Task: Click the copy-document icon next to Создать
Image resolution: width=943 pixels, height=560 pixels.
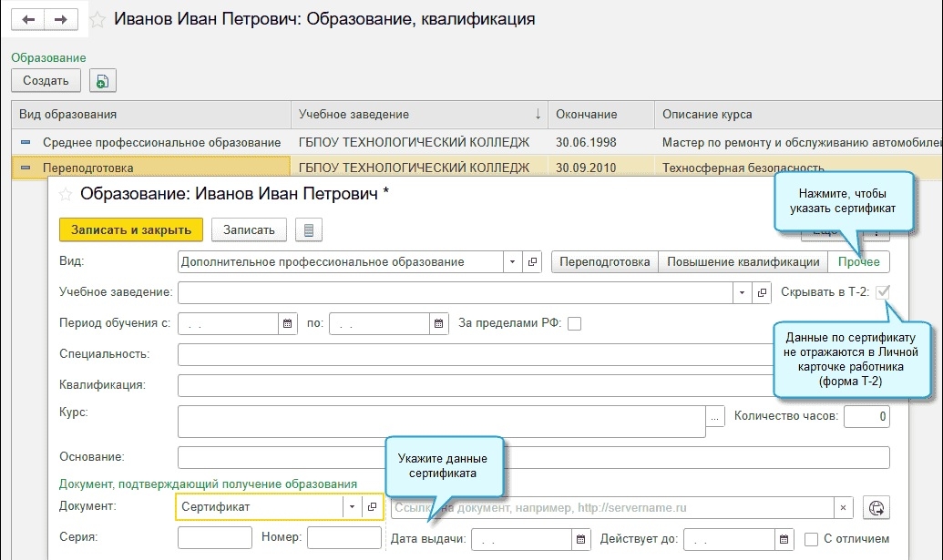Action: (101, 81)
